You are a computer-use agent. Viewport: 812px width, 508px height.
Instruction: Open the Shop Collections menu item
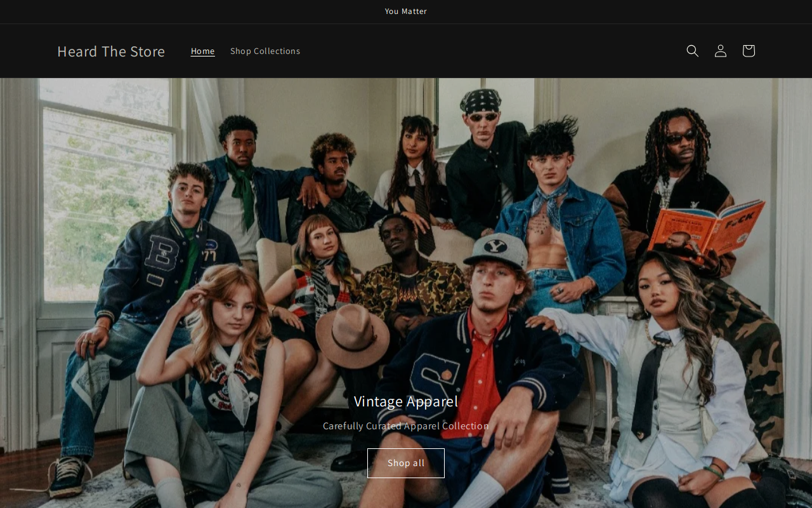click(x=265, y=51)
